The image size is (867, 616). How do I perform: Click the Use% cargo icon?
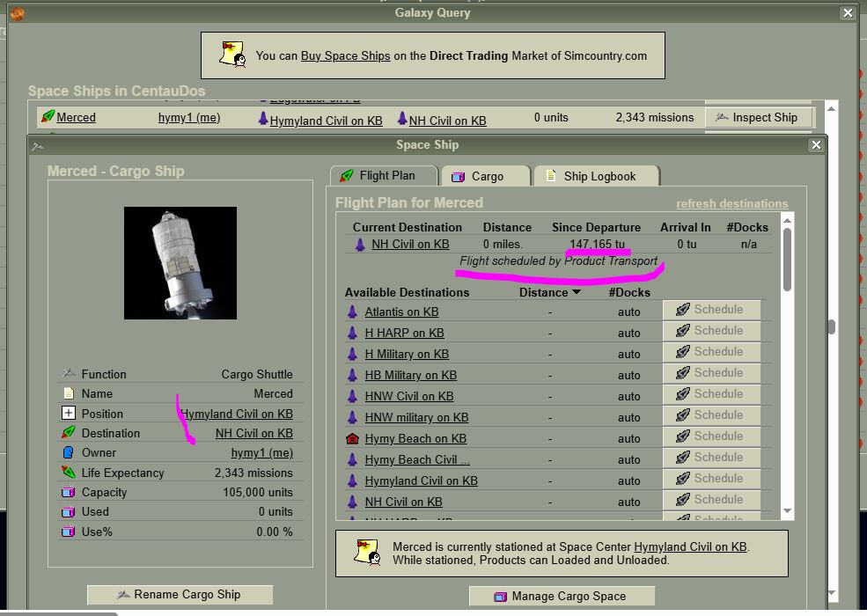coord(68,532)
